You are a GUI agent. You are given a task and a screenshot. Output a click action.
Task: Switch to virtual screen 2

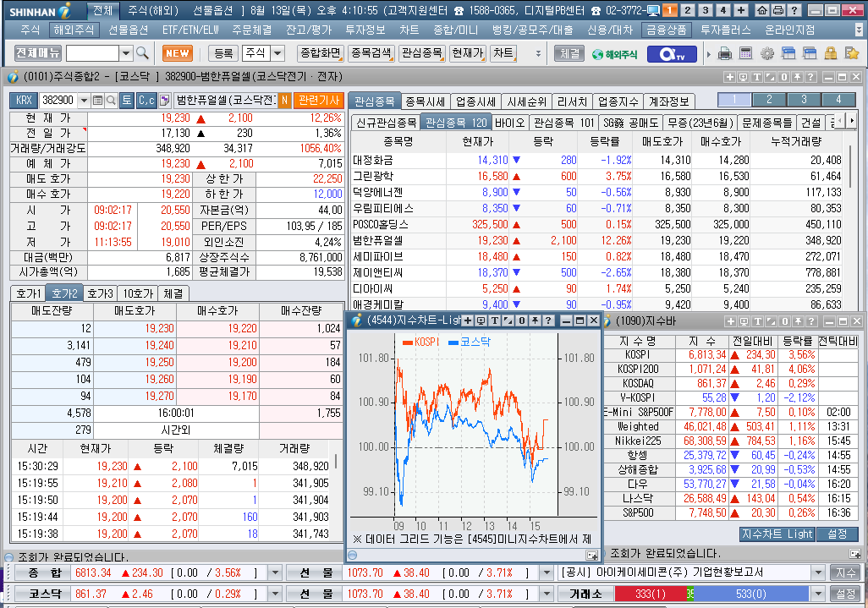coord(688,10)
